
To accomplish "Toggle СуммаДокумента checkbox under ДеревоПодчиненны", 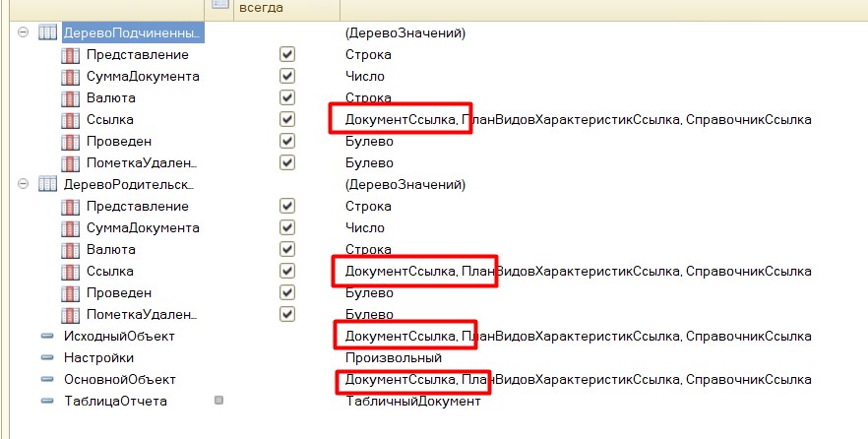I will point(287,76).
